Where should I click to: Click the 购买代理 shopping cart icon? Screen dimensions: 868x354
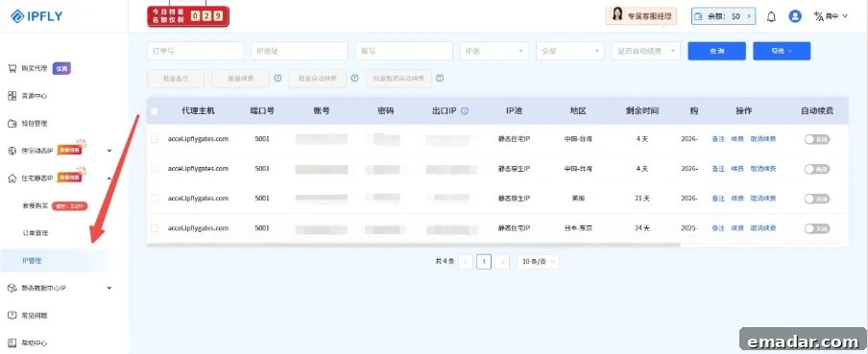[12, 68]
